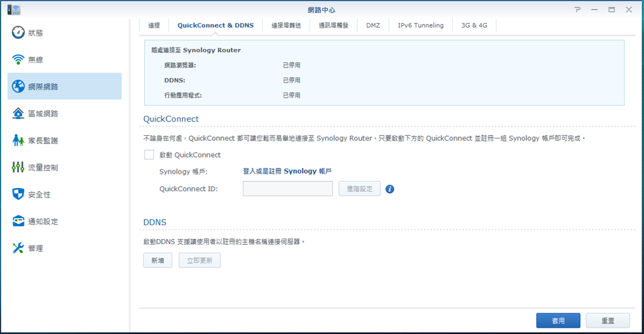Image resolution: width=644 pixels, height=334 pixels.
Task: Maximize the 網路中心 window
Action: pos(611,9)
